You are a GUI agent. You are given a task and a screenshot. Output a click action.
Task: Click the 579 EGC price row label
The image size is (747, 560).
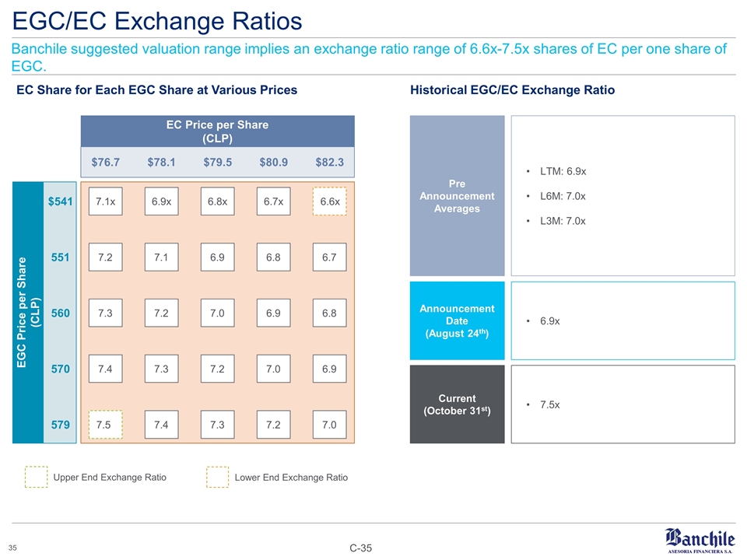pos(61,425)
